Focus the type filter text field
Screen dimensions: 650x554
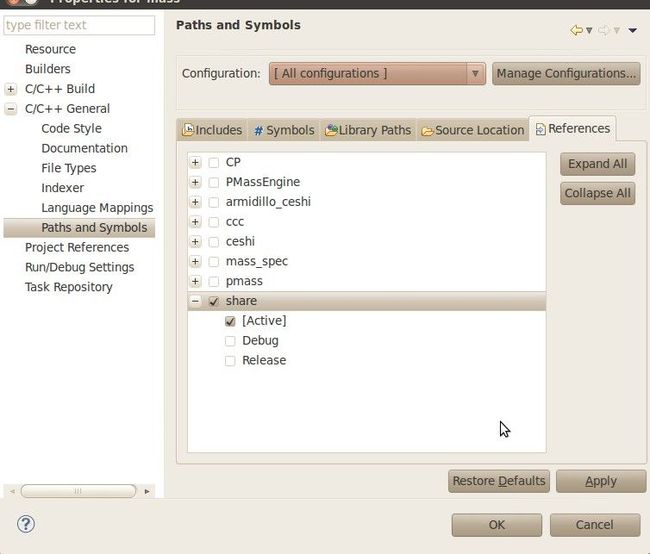[79, 25]
